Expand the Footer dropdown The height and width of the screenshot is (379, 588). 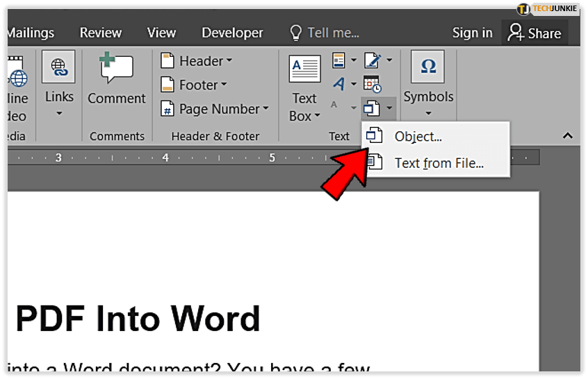pos(194,85)
